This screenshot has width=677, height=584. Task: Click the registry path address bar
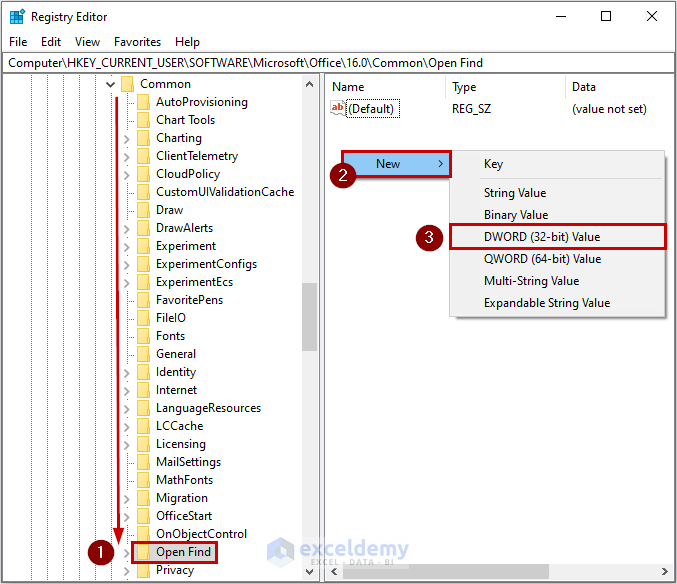pyautogui.click(x=338, y=63)
